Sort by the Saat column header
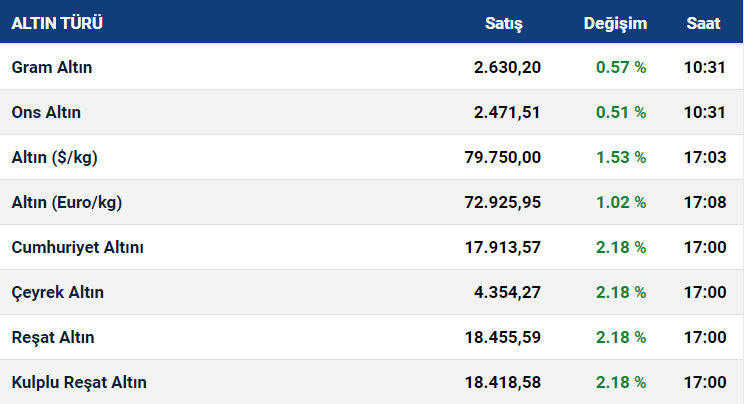Image resolution: width=744 pixels, height=404 pixels. click(703, 23)
